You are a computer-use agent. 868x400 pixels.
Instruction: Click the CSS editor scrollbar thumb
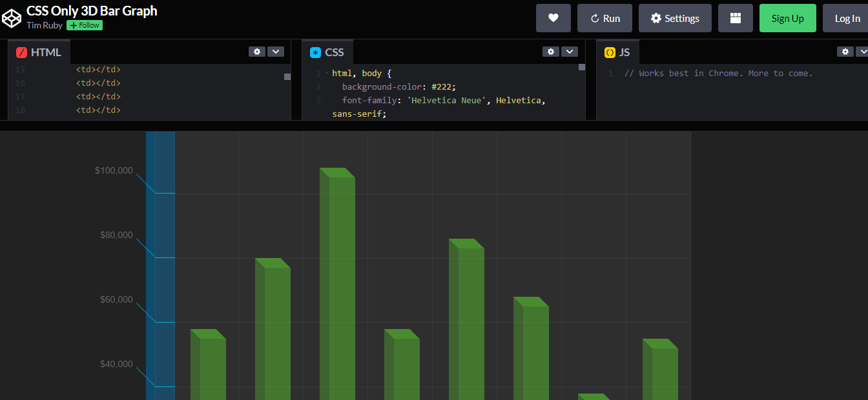tap(581, 67)
